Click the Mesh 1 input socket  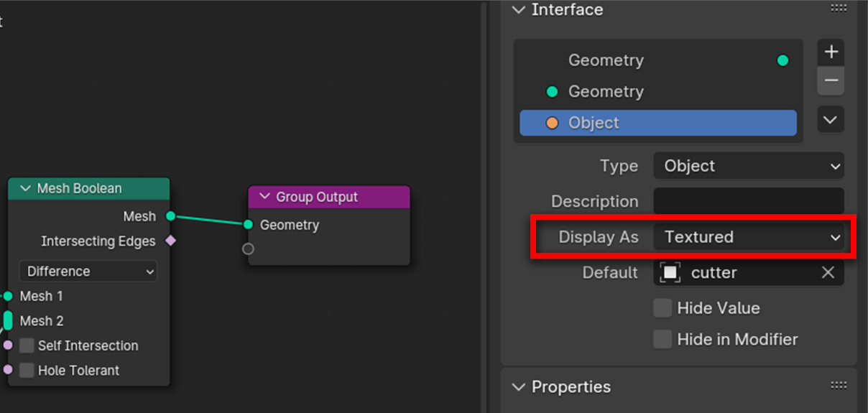click(x=8, y=297)
